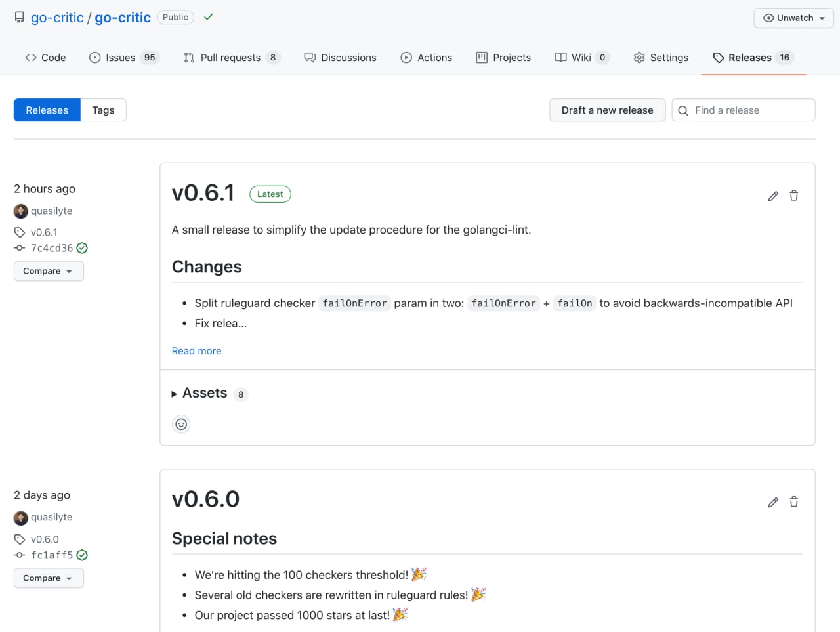This screenshot has width=840, height=632.
Task: Click the Public label badge
Action: tap(175, 17)
